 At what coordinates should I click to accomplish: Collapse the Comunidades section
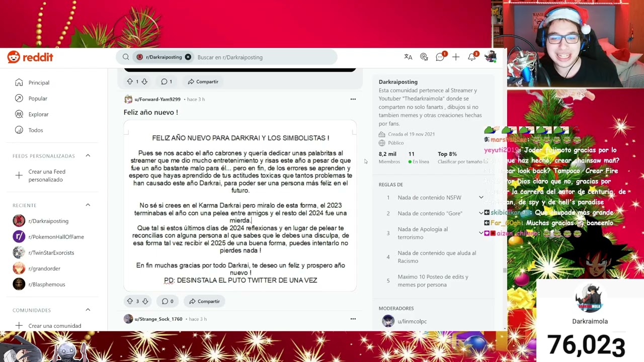[88, 310]
